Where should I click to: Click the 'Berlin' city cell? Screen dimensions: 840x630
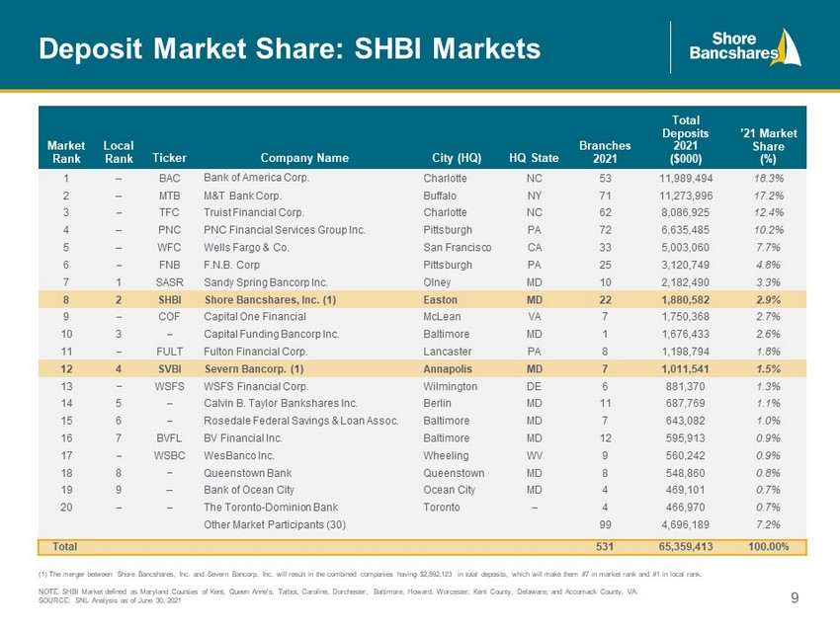coord(437,403)
